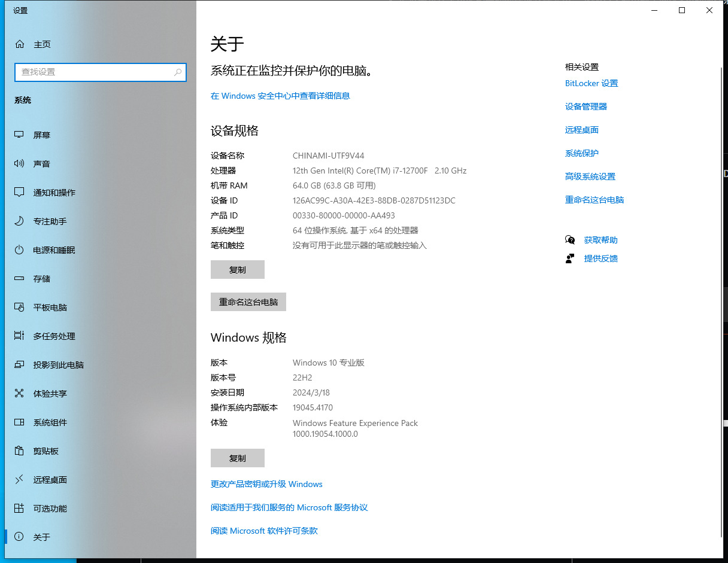Open the 声音 settings page

101,164
